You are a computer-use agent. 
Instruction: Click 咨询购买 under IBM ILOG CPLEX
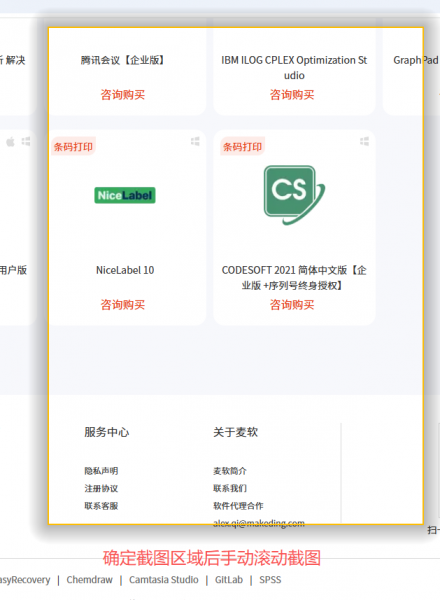tap(292, 95)
